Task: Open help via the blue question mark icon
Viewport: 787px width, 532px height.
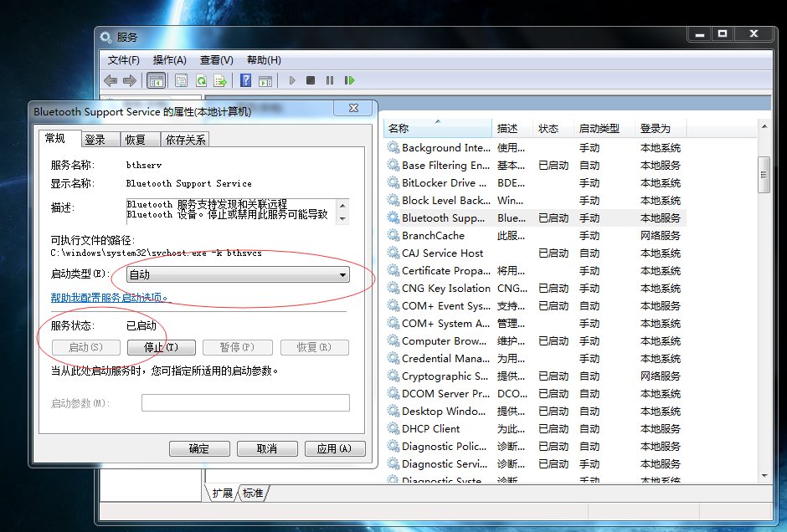Action: (245, 80)
